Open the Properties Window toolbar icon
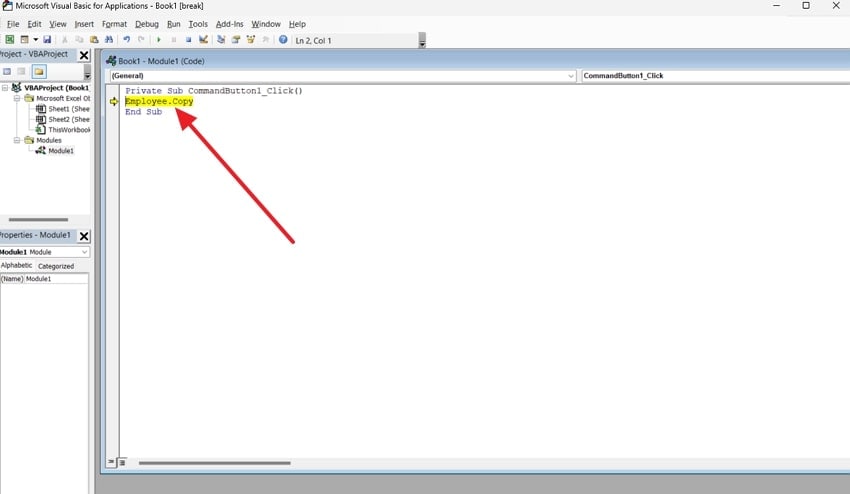Screen dimensions: 850x494 point(236,40)
